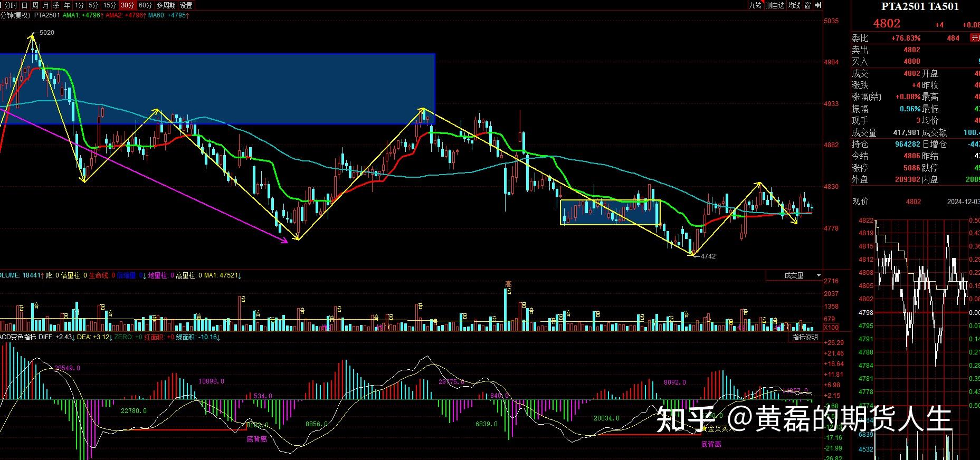Open the 多周期 multi-period view
The image size is (980, 460).
point(166,5)
